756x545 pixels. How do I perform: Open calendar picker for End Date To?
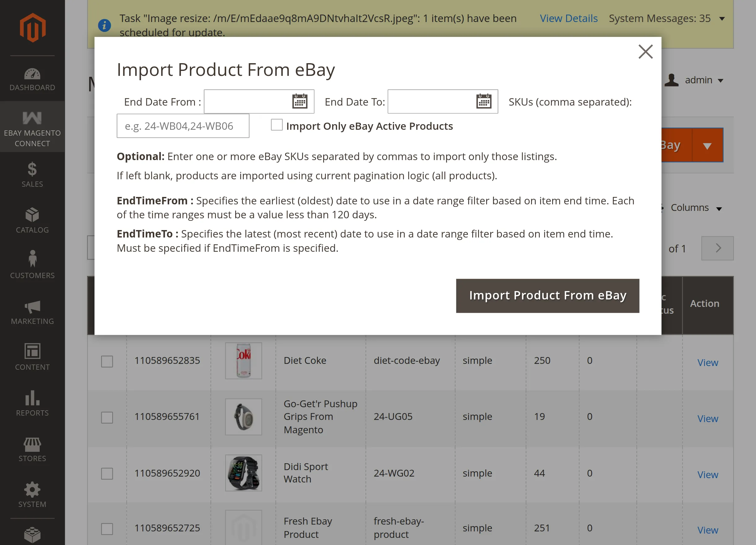(x=484, y=101)
